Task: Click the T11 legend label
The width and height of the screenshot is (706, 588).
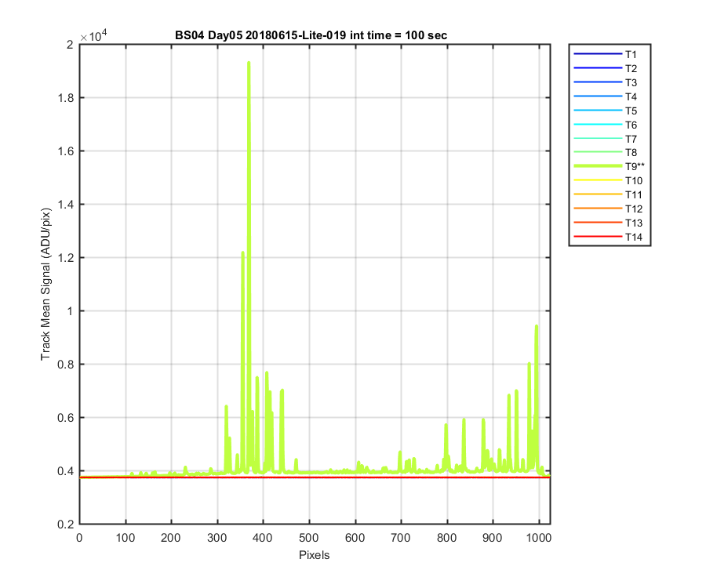Action: (634, 194)
